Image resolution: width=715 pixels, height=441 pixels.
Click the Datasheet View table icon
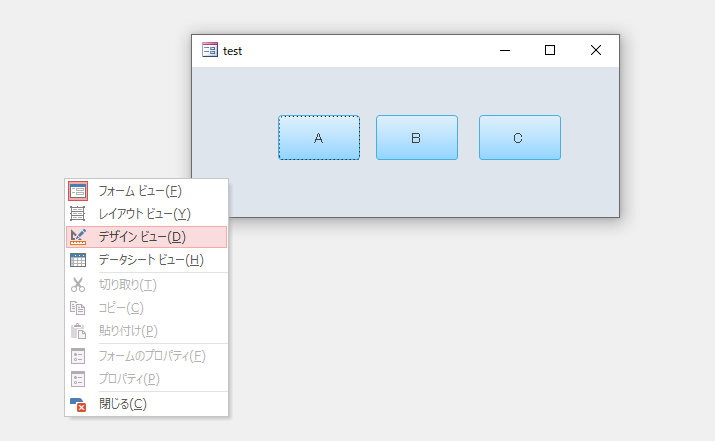78,260
